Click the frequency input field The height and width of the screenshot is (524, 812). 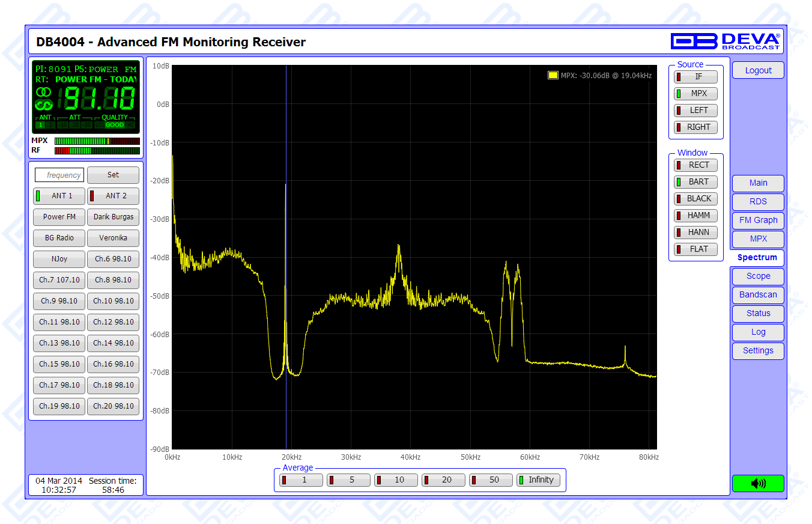(59, 175)
